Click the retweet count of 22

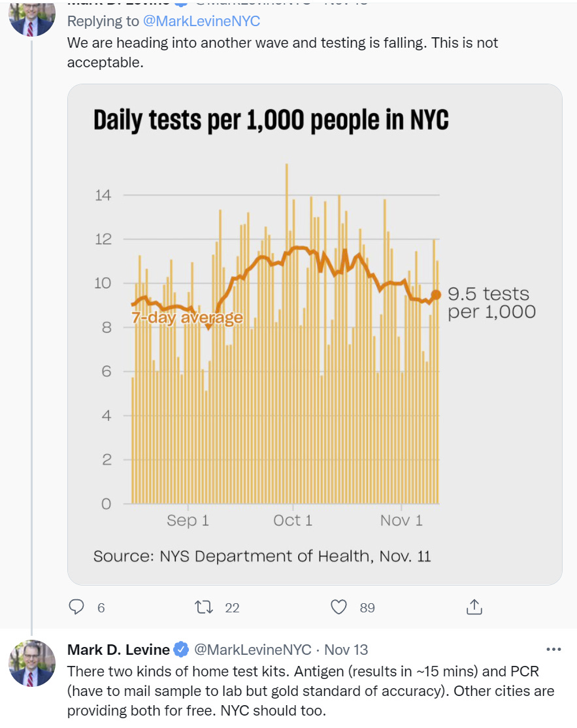[232, 608]
